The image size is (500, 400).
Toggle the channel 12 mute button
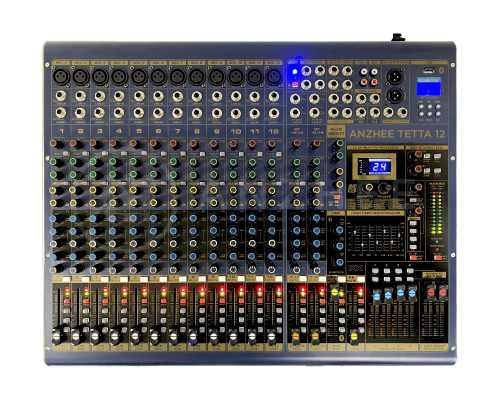click(279, 279)
